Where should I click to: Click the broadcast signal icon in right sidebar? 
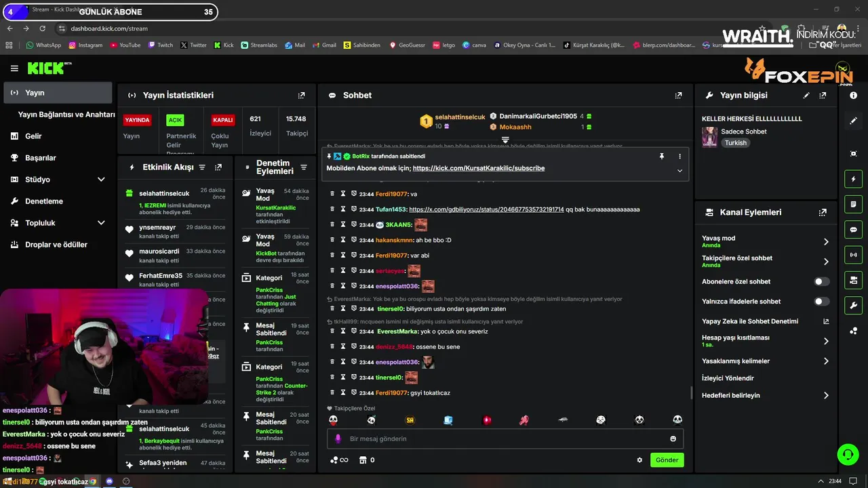(x=853, y=255)
